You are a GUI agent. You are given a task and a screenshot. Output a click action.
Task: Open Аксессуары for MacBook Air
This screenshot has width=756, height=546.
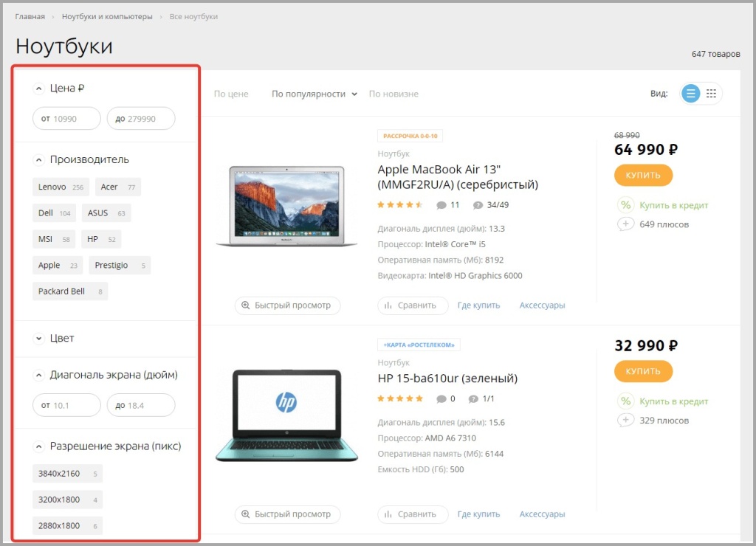542,305
